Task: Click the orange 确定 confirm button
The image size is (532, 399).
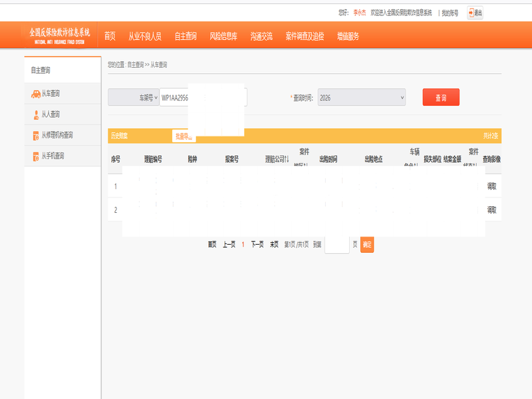Action: coord(367,244)
